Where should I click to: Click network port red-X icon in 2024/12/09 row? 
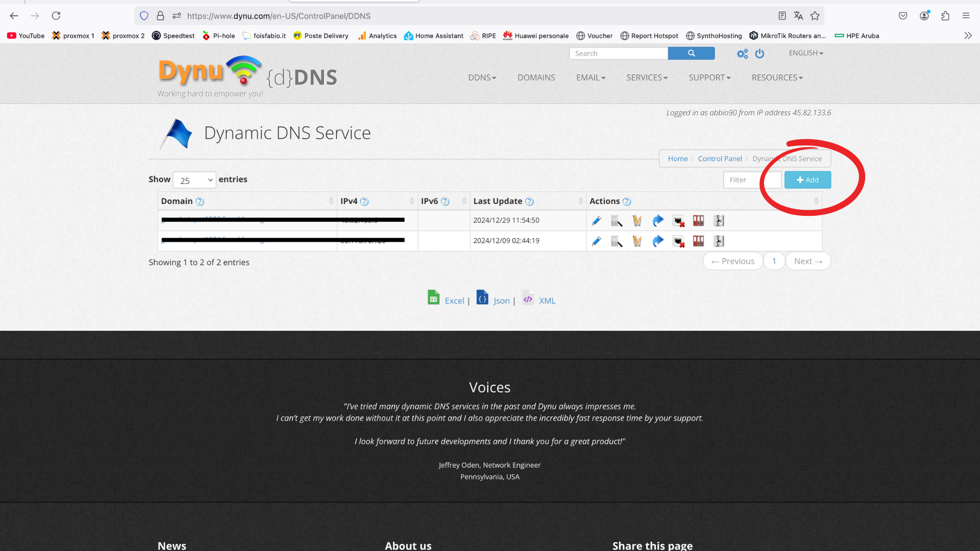[x=678, y=241]
